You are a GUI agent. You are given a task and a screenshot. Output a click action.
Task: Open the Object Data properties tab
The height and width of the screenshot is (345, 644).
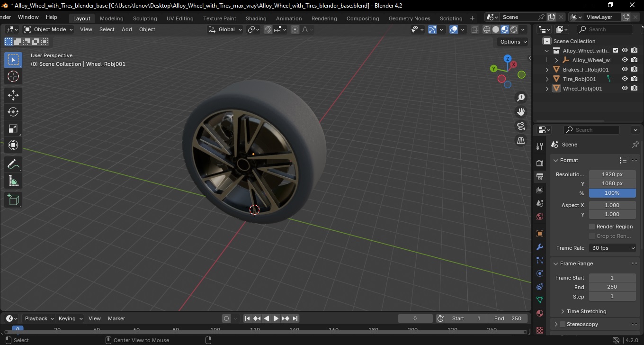[540, 300]
